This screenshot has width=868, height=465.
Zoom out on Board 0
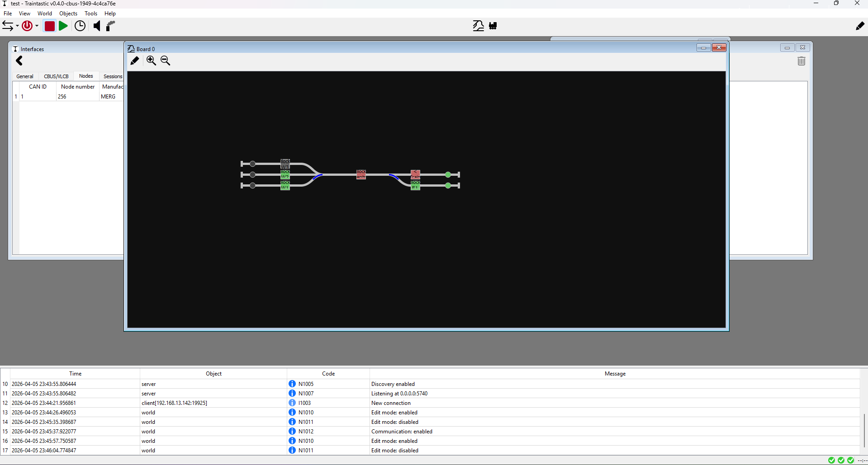tap(166, 61)
